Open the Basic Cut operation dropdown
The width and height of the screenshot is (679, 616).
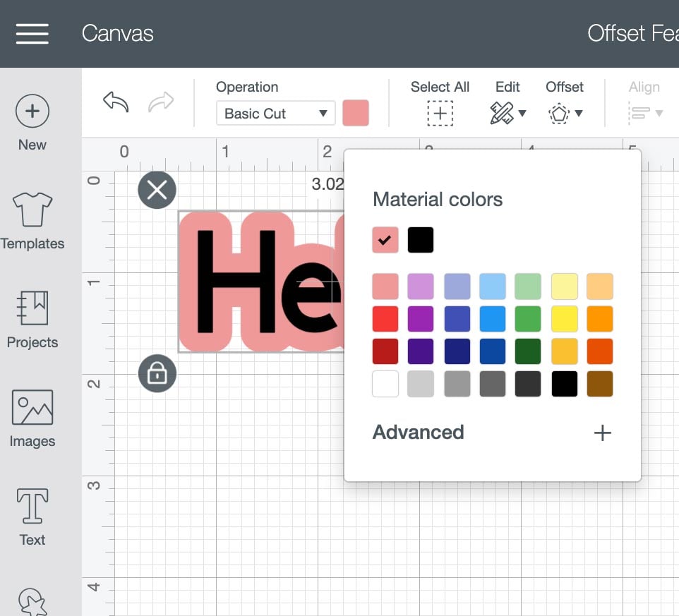click(x=275, y=114)
